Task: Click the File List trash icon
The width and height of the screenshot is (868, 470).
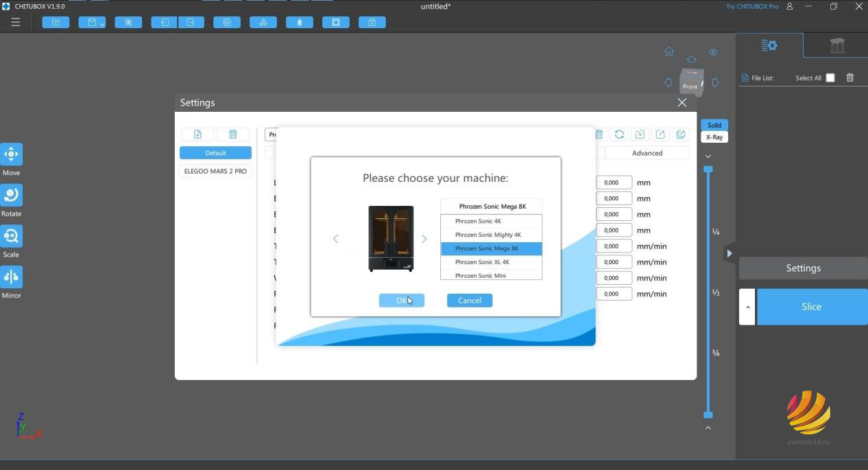Action: 850,78
